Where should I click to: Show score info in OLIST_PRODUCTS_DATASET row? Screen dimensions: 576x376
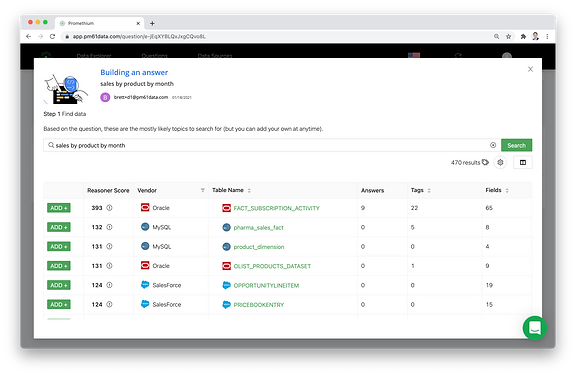pos(109,266)
